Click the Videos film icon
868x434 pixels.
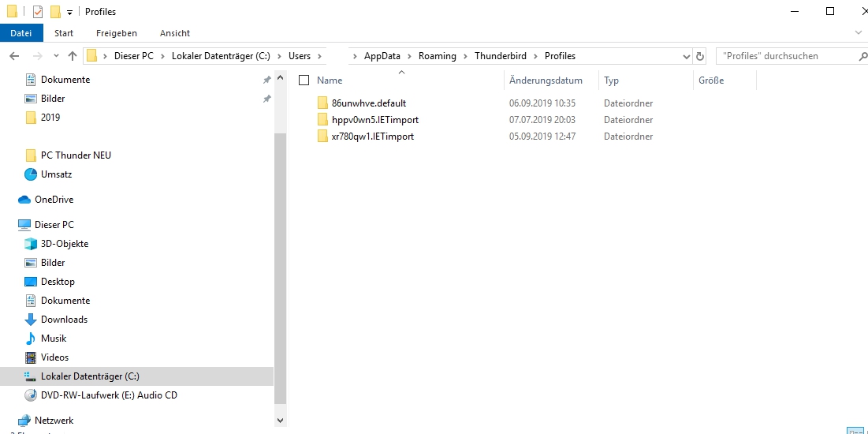pyautogui.click(x=31, y=357)
